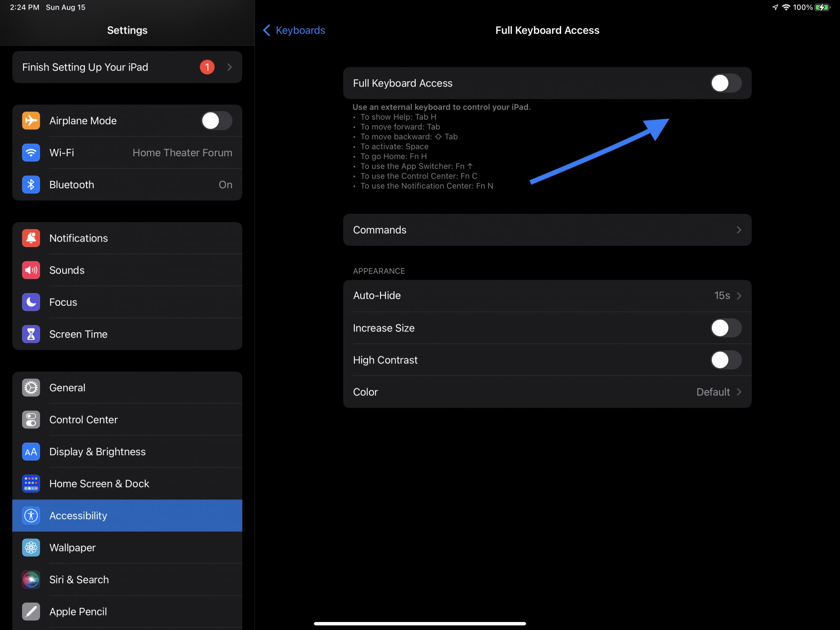Screen dimensions: 840x630
Task: Tap the General gear icon
Action: (31, 388)
